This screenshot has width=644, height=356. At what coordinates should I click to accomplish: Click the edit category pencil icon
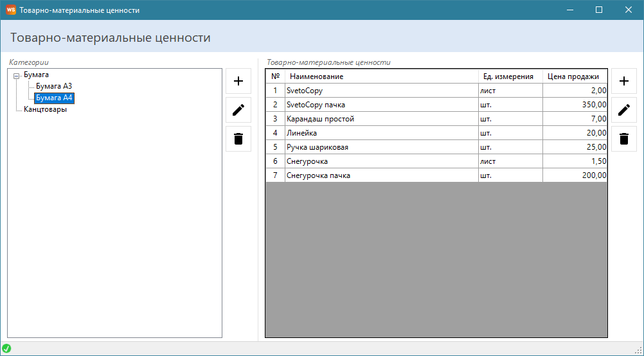[238, 110]
